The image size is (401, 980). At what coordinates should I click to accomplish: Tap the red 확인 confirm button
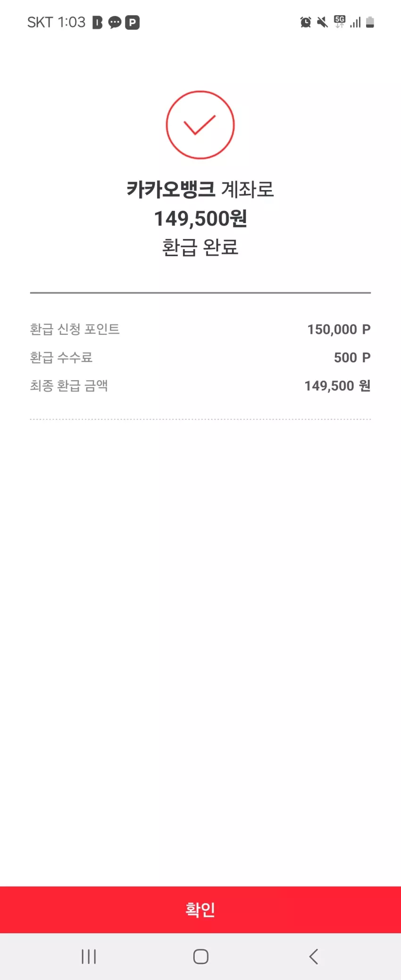pyautogui.click(x=200, y=909)
